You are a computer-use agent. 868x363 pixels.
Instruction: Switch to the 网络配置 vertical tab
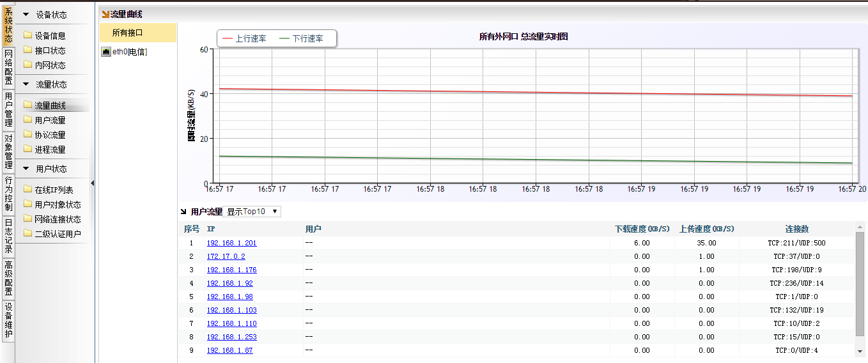point(8,67)
